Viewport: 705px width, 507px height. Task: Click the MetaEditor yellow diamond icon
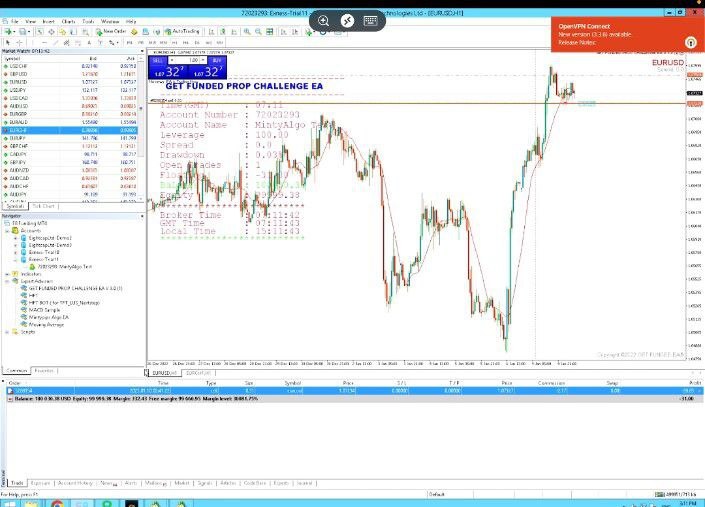pyautogui.click(x=134, y=31)
